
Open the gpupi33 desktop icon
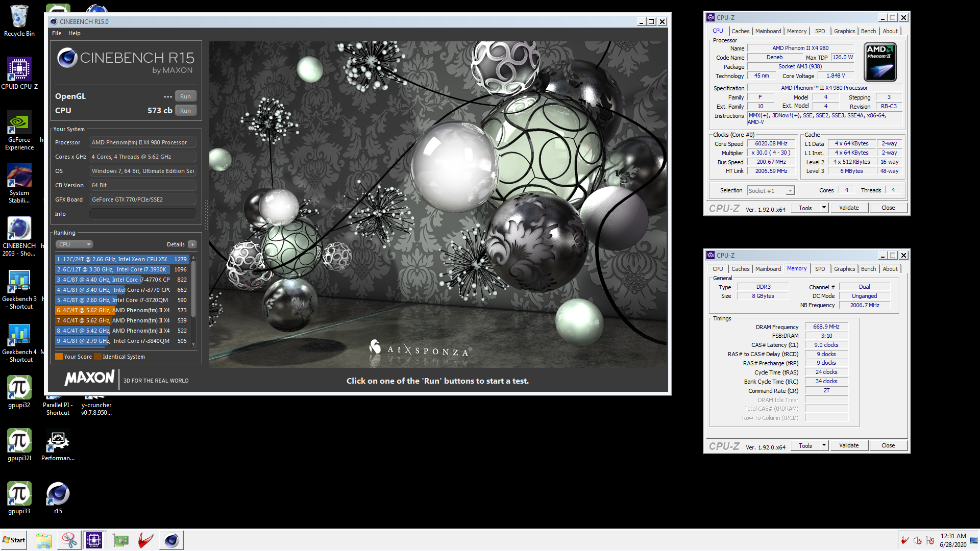(x=19, y=498)
